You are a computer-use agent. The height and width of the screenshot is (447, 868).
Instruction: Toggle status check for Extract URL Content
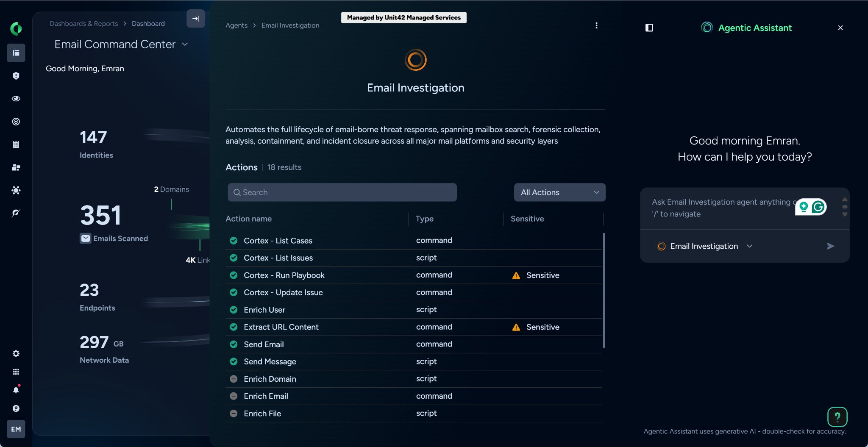click(x=234, y=327)
